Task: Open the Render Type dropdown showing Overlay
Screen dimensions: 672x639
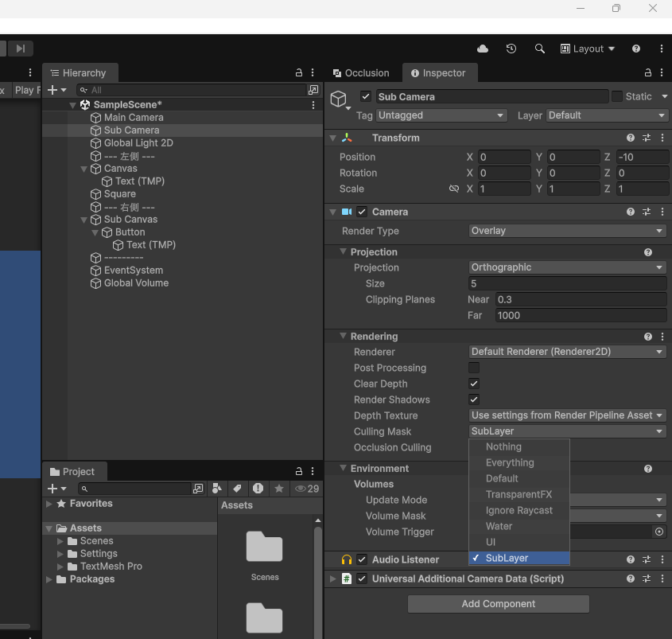Action: tap(568, 231)
